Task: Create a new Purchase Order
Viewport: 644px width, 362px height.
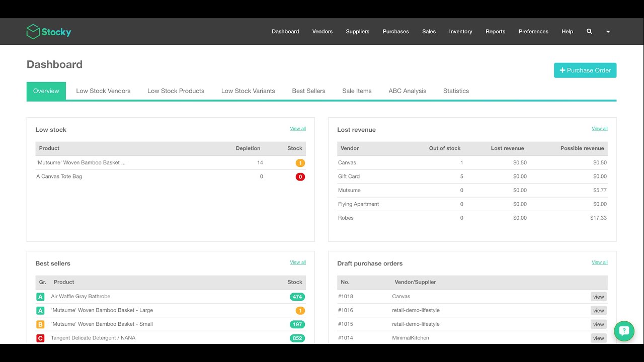Action: (585, 70)
